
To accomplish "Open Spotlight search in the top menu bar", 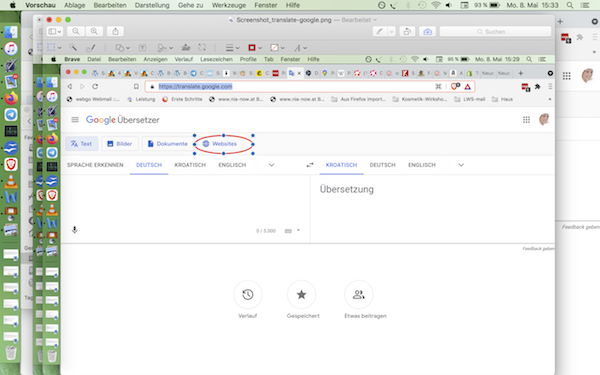I will 570,5.
